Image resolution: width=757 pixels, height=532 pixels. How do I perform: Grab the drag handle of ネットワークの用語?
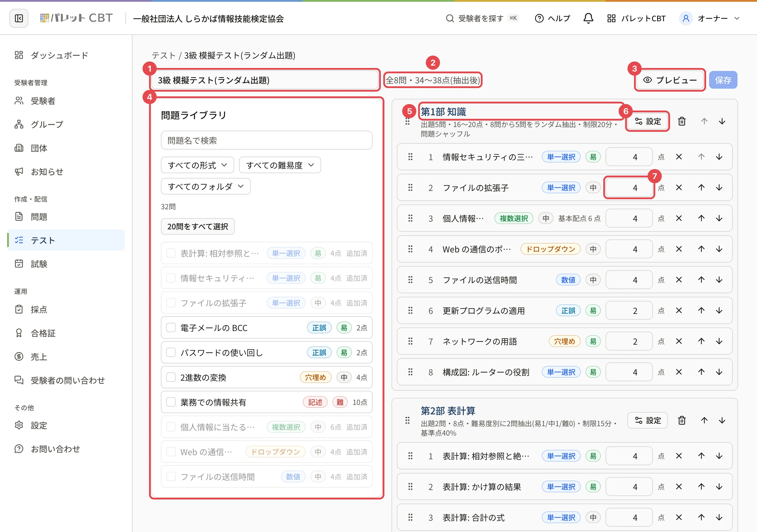[x=410, y=341]
